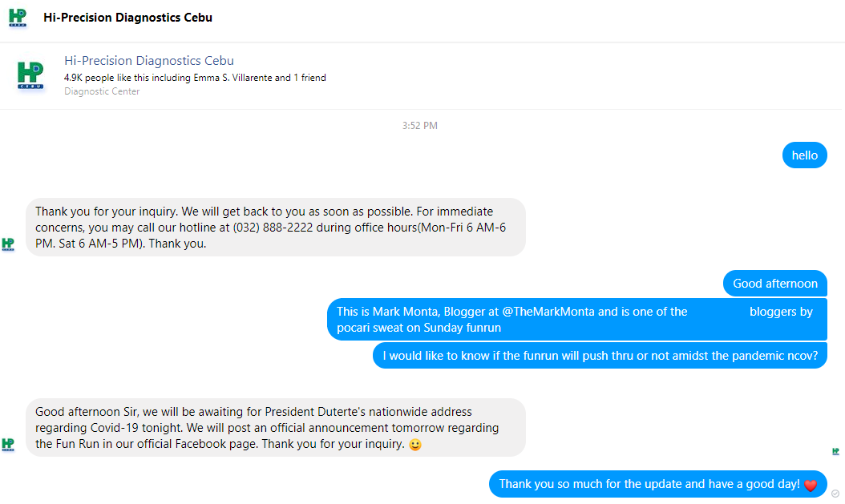Click the 'This is Mark Monta, Blogger' message

(576, 320)
